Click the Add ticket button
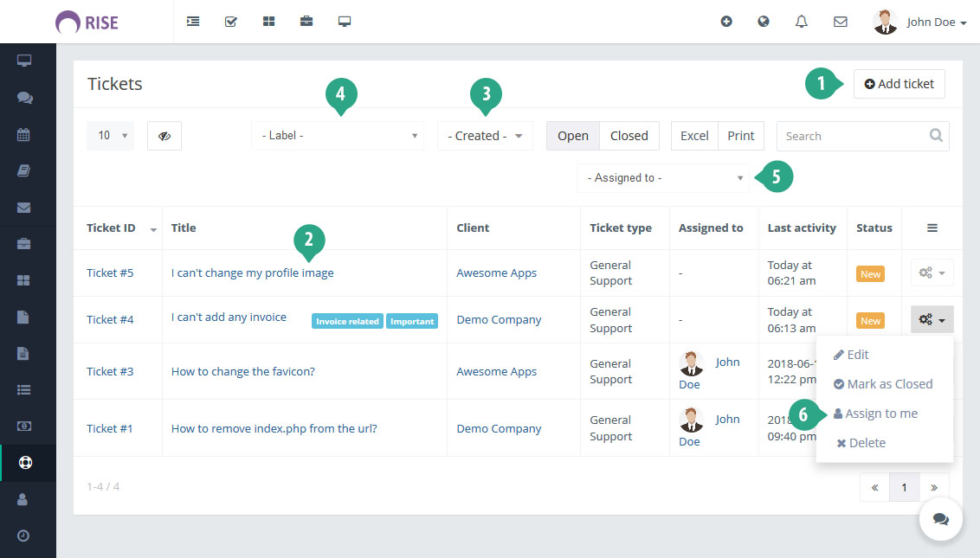 click(899, 84)
